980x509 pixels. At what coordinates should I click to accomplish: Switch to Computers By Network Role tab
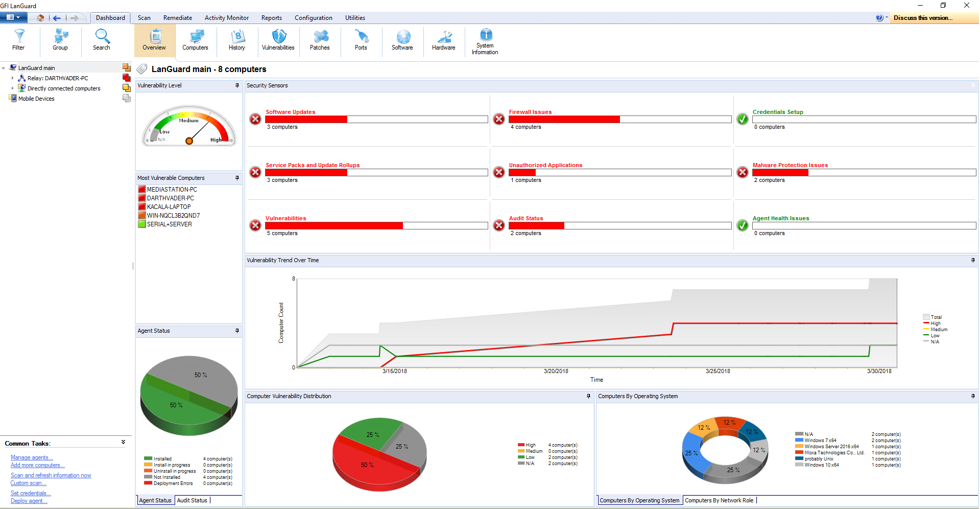click(719, 501)
